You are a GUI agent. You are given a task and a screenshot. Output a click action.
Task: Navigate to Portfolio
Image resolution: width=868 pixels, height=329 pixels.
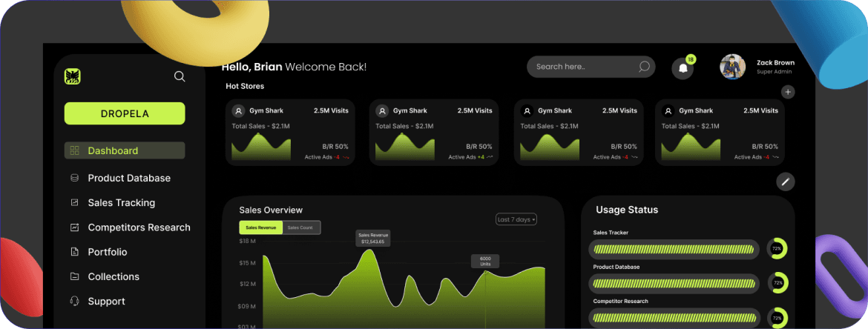[107, 252]
